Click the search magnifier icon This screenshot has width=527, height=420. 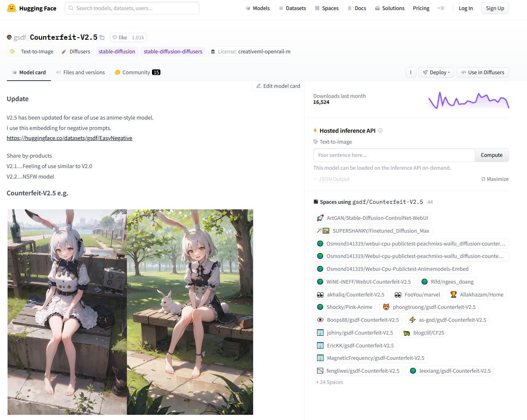pos(71,8)
